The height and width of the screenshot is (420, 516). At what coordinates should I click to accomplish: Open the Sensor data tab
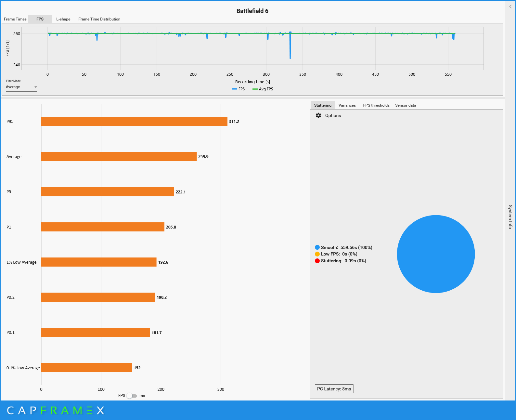[405, 105]
